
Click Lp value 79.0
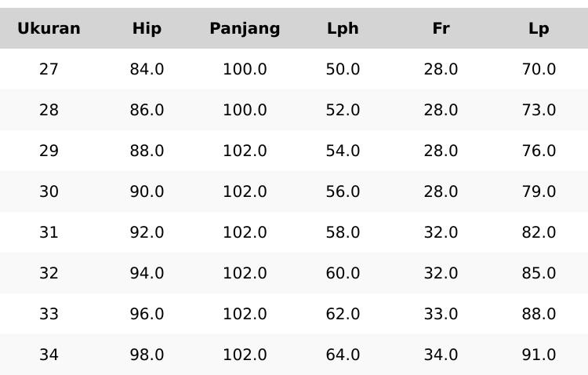click(x=539, y=192)
